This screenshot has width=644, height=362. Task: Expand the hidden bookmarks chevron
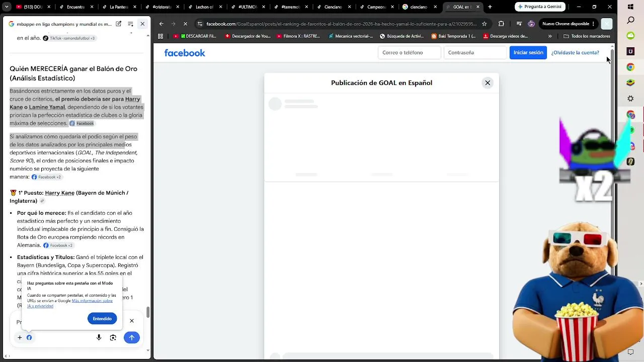click(550, 36)
